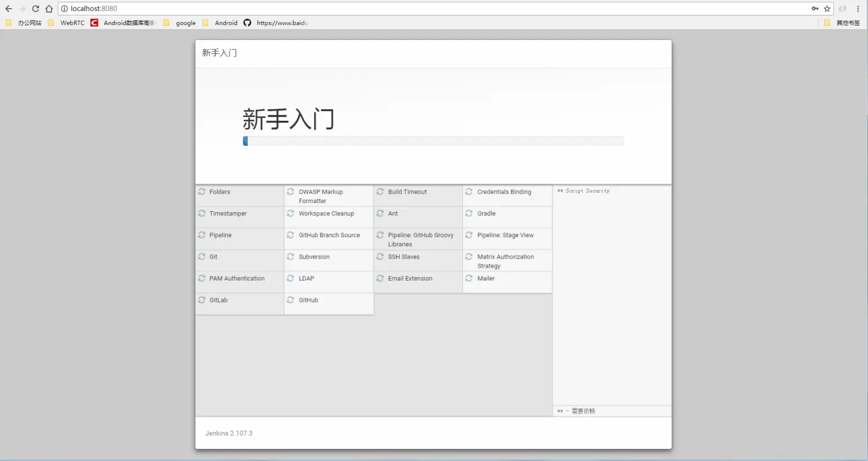Screen dimensions: 868x461
Task: Click the Pipeline: Stage View spinner icon
Action: click(469, 235)
